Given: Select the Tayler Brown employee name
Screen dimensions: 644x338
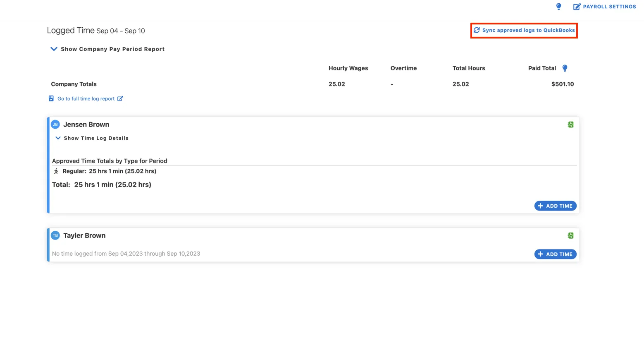Looking at the screenshot, I should point(84,235).
